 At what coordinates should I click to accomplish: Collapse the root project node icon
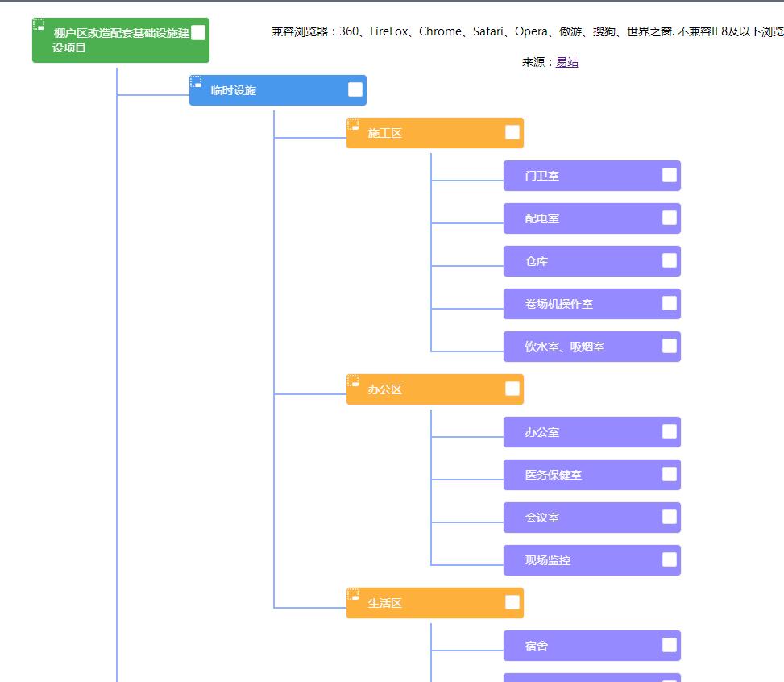point(39,25)
